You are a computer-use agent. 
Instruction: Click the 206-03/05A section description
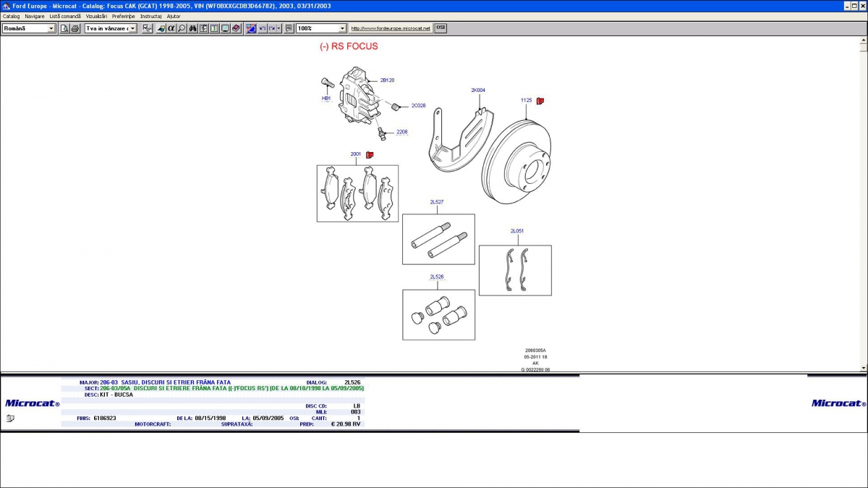coord(232,388)
